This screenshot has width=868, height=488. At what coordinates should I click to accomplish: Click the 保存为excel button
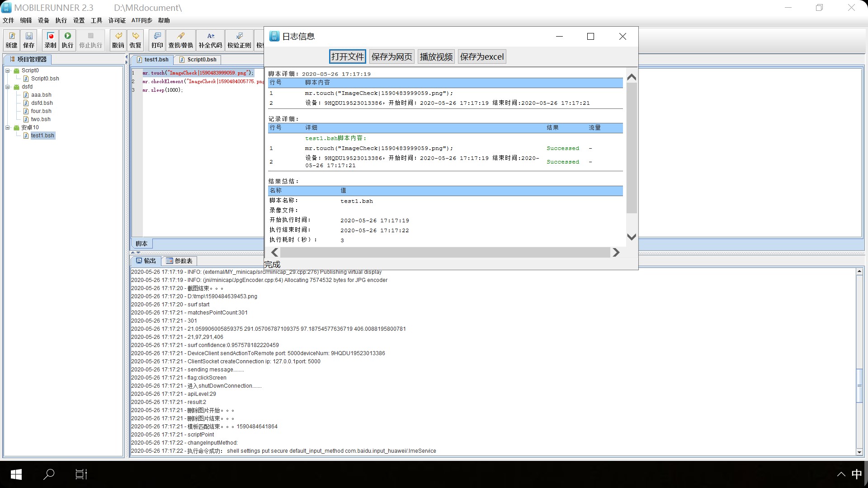pos(481,56)
